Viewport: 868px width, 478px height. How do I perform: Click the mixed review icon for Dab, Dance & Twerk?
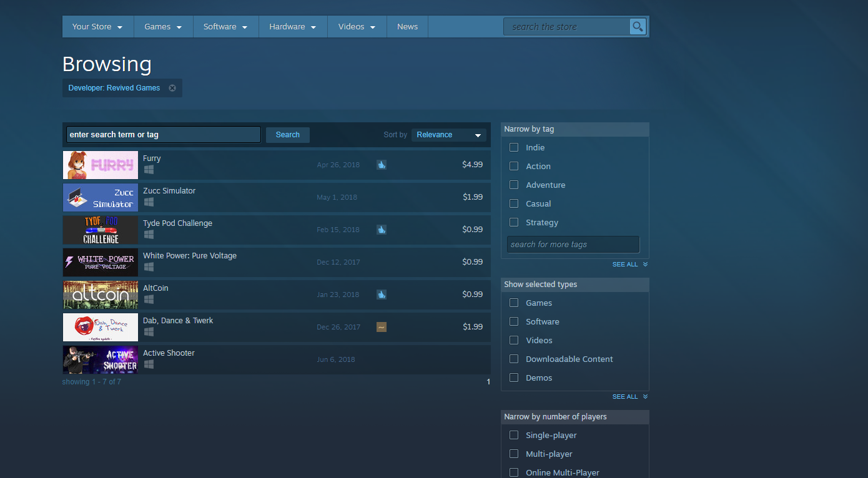pyautogui.click(x=382, y=327)
